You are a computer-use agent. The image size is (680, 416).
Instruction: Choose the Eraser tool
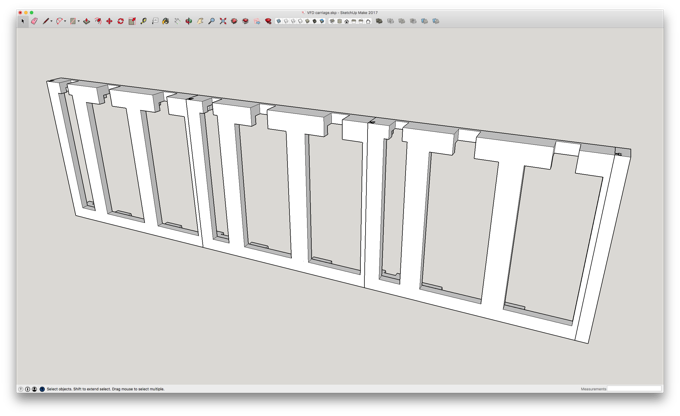(34, 21)
